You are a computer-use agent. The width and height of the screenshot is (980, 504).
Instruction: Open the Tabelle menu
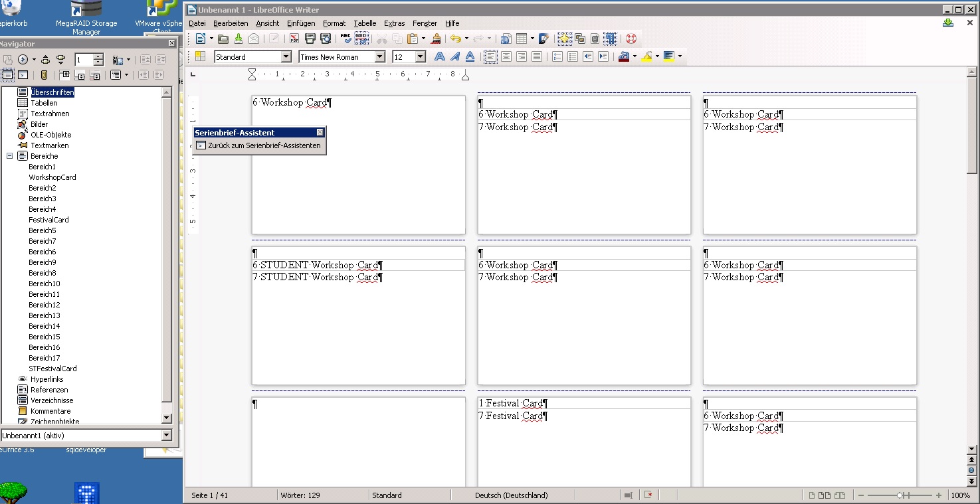pyautogui.click(x=365, y=23)
